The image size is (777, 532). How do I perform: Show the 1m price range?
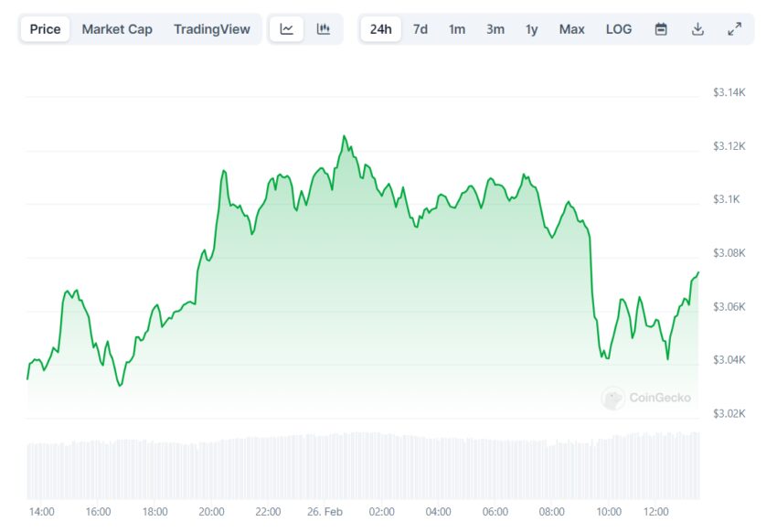click(457, 29)
